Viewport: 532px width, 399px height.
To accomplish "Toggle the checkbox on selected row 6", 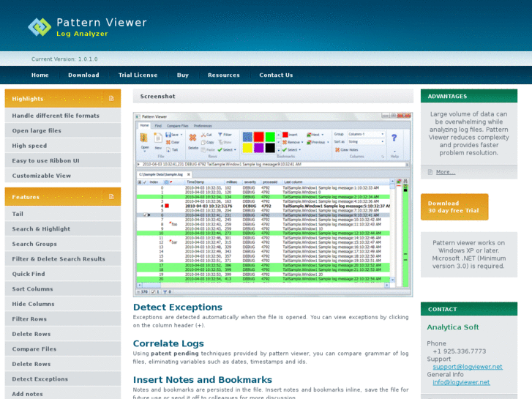I will tap(145, 215).
